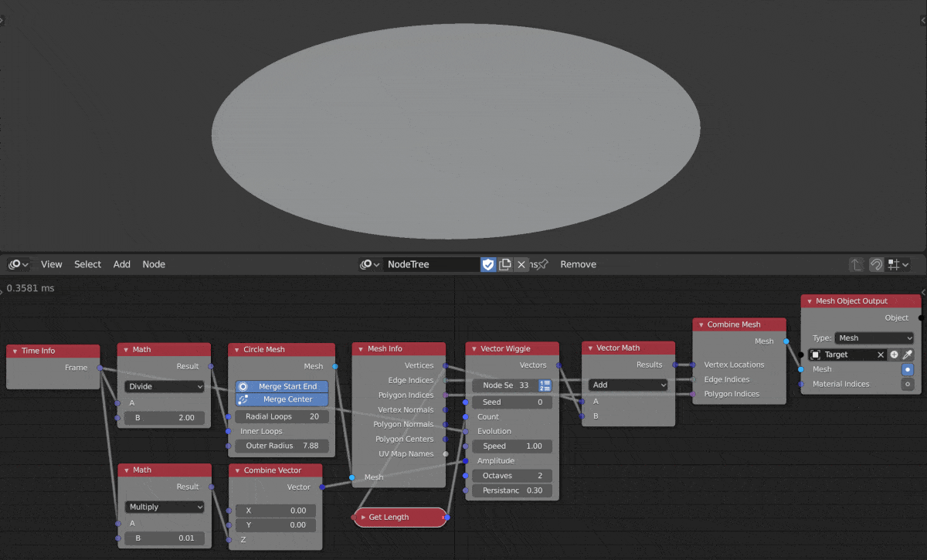
Task: Click the node seed list icon in Vector Wiggle
Action: click(545, 385)
